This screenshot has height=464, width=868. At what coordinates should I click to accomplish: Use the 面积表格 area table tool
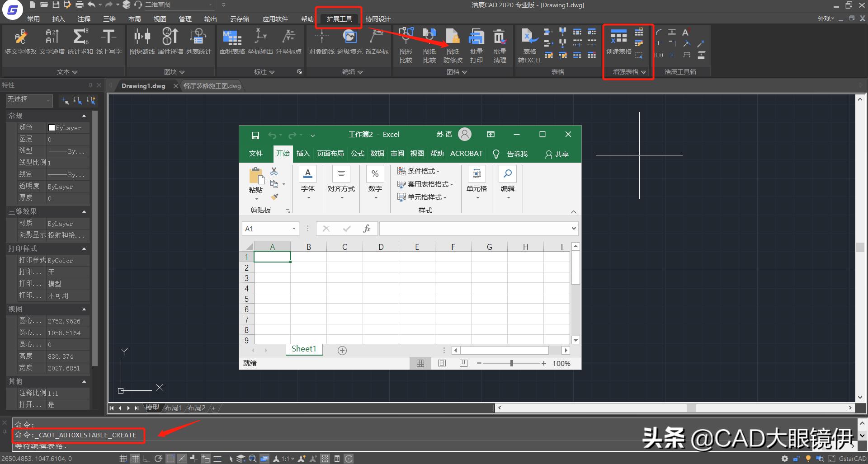coord(231,43)
